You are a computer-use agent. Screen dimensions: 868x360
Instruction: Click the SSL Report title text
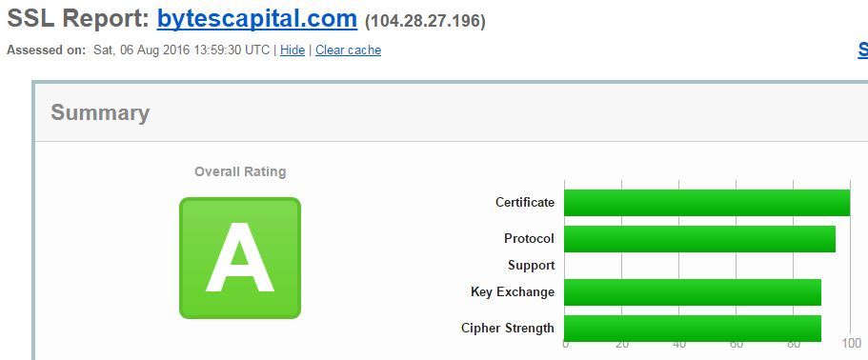click(79, 19)
